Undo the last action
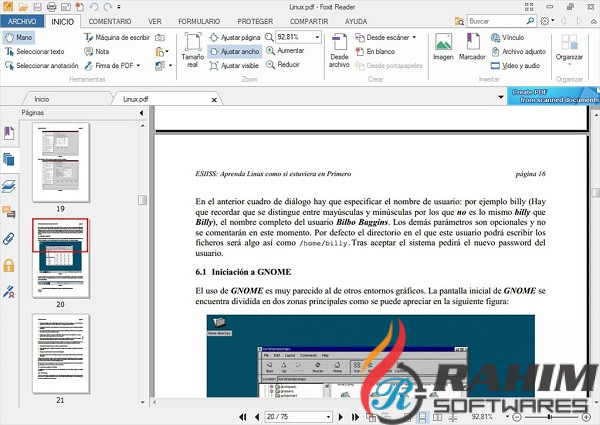The height and width of the screenshot is (425, 600). pyautogui.click(x=94, y=7)
